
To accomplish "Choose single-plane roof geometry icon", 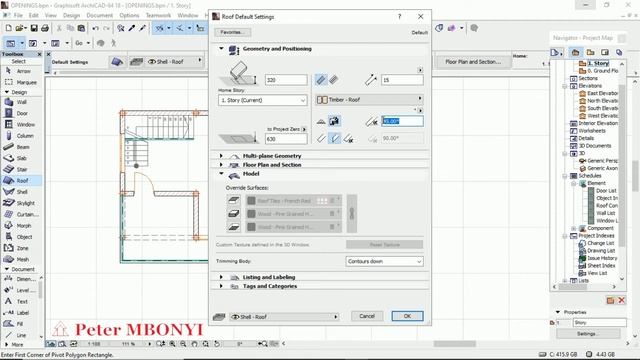I will pyautogui.click(x=321, y=121).
